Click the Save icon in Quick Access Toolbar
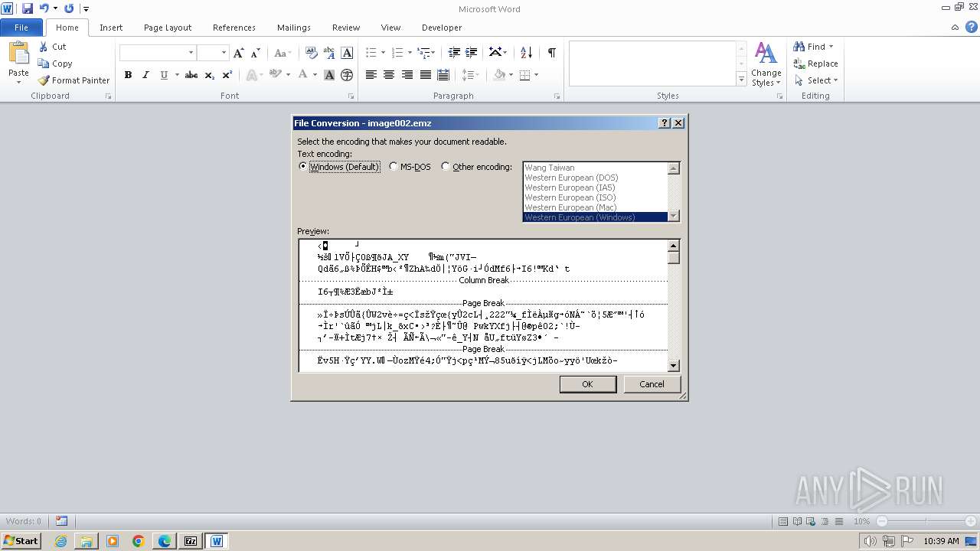The width and height of the screenshot is (980, 551). [x=28, y=8]
